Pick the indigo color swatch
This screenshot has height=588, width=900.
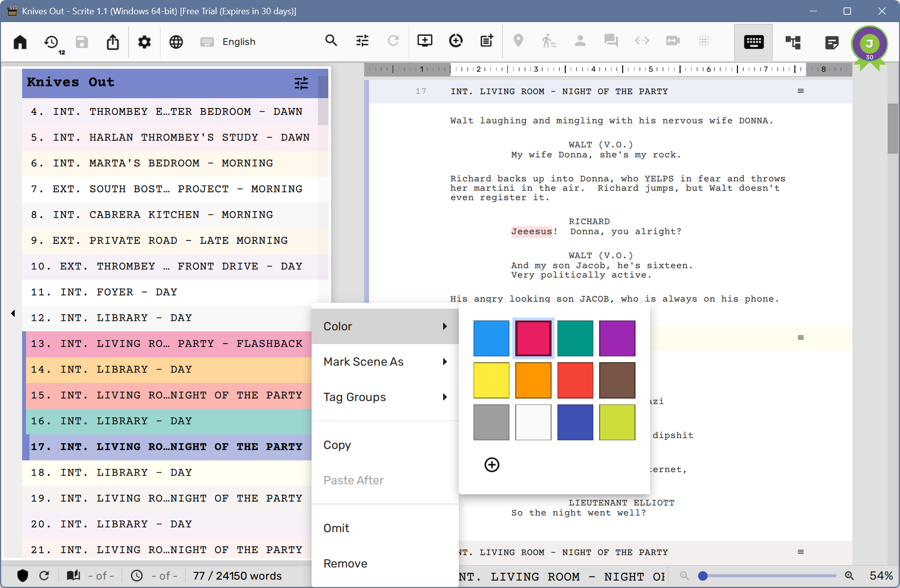pos(575,422)
